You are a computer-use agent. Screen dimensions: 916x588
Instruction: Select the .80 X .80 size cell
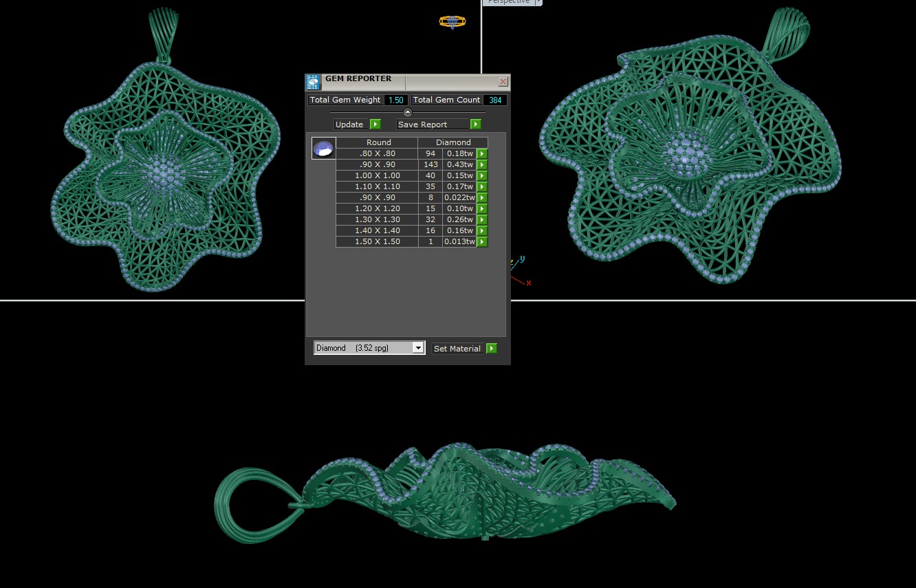[377, 153]
